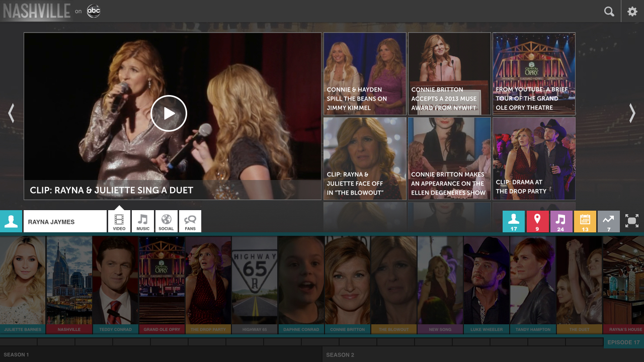The height and width of the screenshot is (362, 644).
Task: Open the search magnifier icon
Action: pos(609,11)
